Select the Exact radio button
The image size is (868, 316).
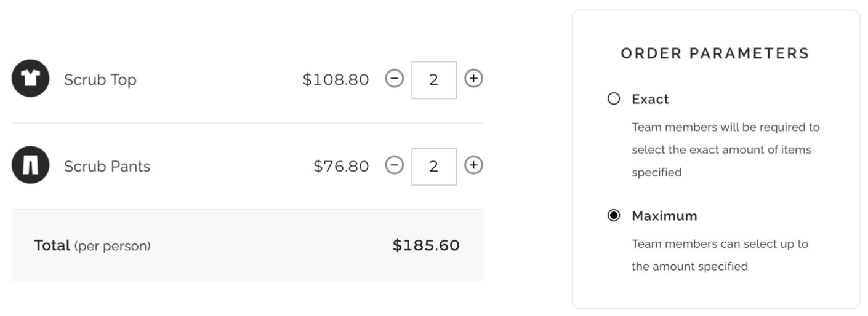[613, 99]
